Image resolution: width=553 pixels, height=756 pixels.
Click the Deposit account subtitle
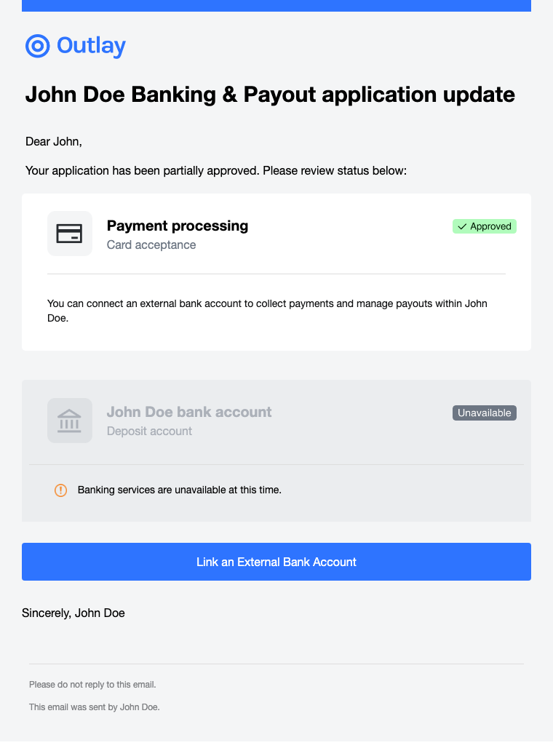pyautogui.click(x=149, y=431)
